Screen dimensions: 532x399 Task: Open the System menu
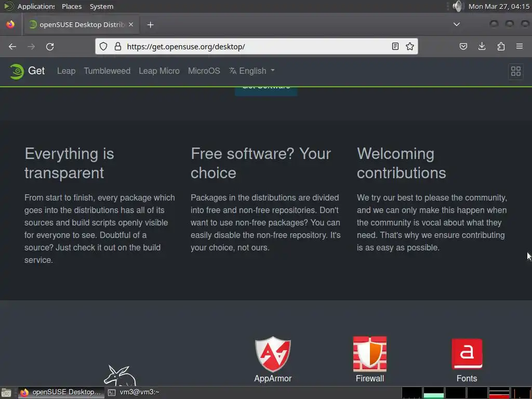(101, 6)
